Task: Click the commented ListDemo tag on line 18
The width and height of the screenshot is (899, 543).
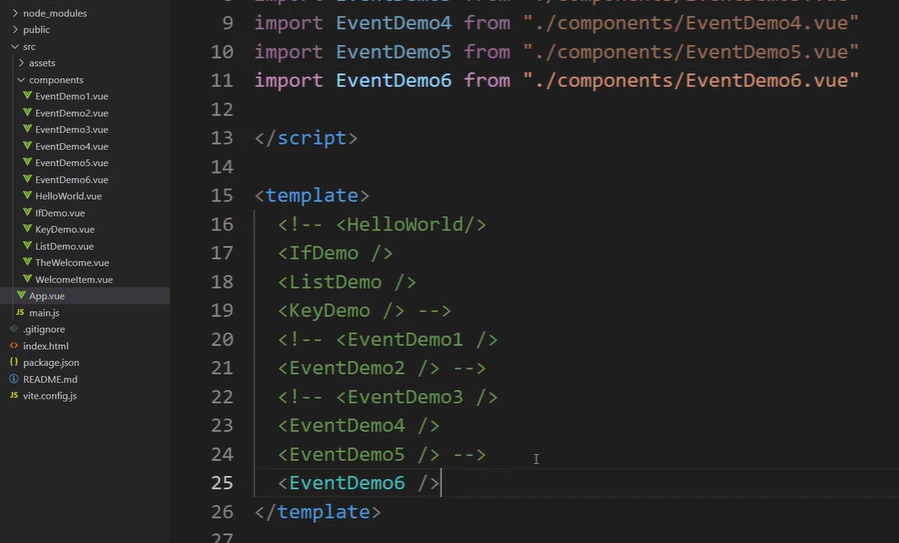Action: point(347,282)
